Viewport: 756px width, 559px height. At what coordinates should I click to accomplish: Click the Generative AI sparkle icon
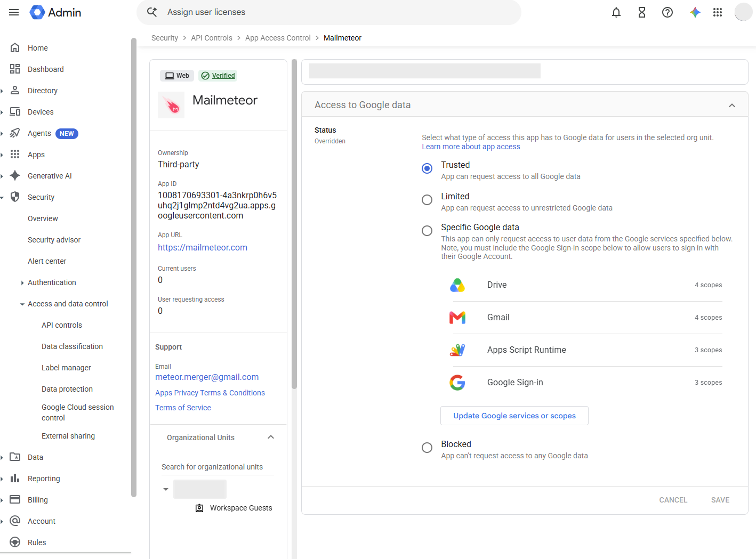15,176
